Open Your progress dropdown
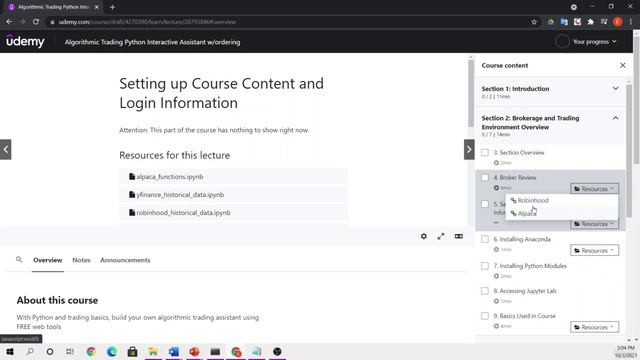 tap(594, 42)
